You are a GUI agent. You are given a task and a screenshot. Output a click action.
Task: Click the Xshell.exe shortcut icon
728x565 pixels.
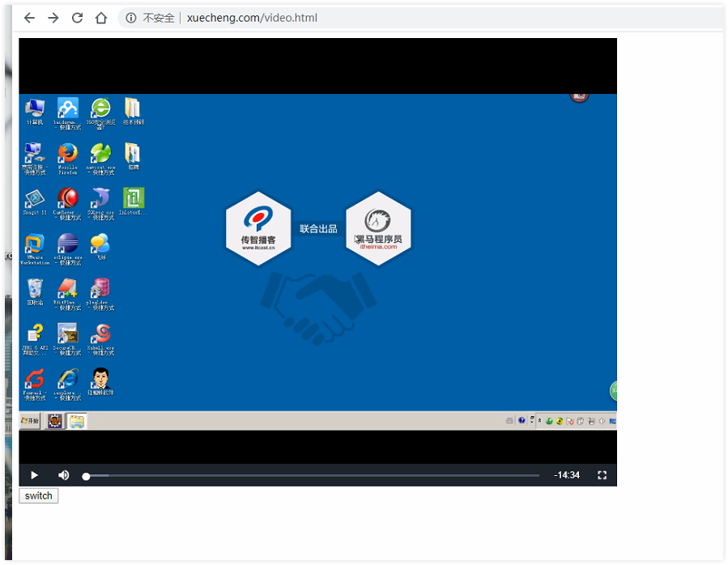[100, 339]
